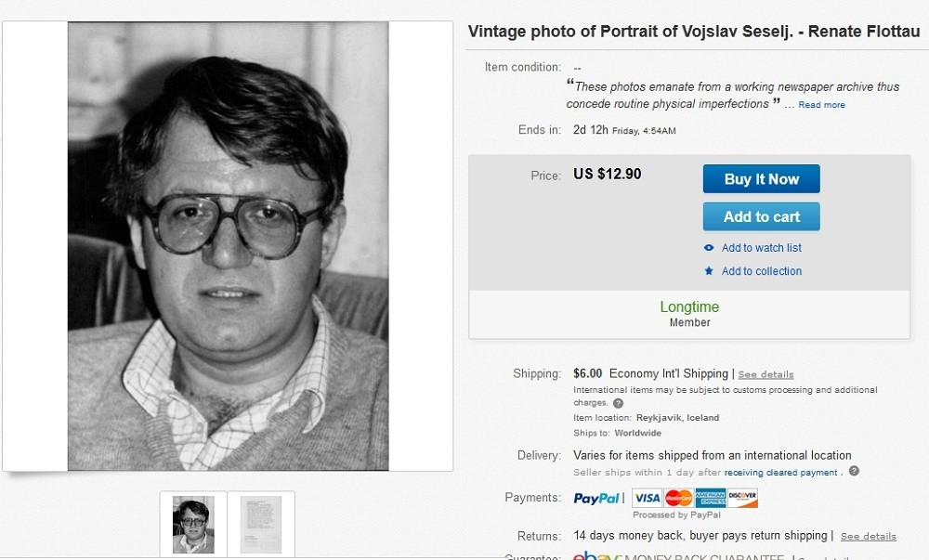
Task: Click the American Express card icon
Action: coord(711,498)
